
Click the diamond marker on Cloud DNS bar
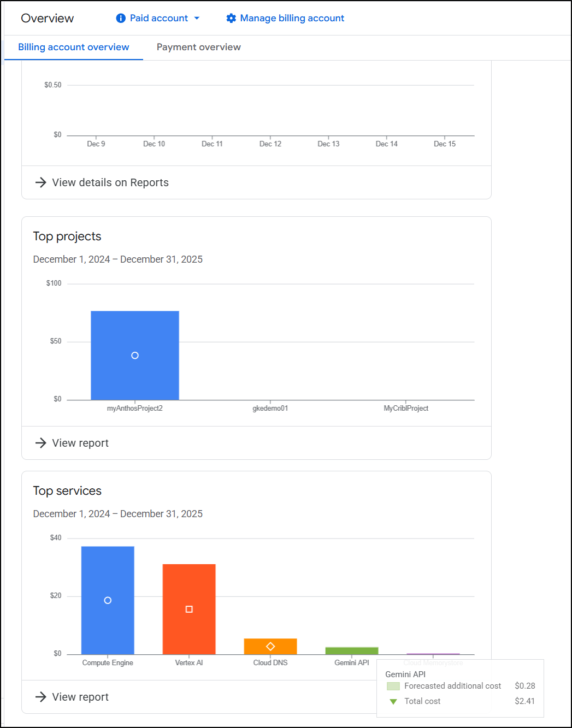point(270,647)
